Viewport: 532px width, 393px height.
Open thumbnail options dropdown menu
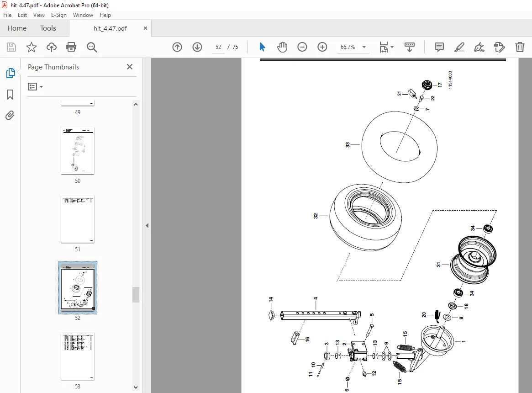pyautogui.click(x=35, y=87)
